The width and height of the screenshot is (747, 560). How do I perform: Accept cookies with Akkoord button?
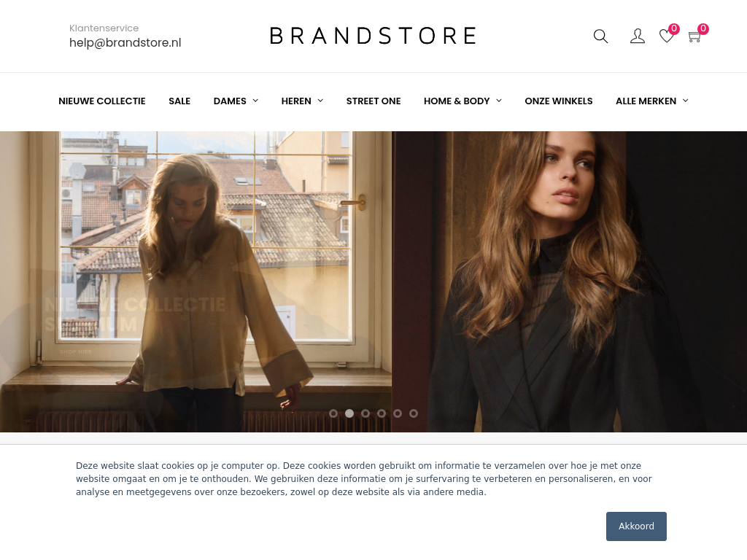pyautogui.click(x=636, y=526)
